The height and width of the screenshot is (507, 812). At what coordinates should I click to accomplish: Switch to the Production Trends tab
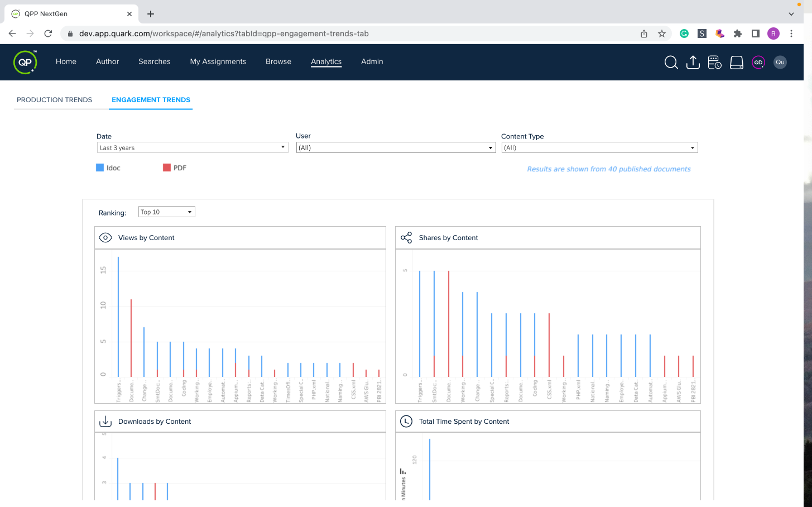click(x=54, y=100)
